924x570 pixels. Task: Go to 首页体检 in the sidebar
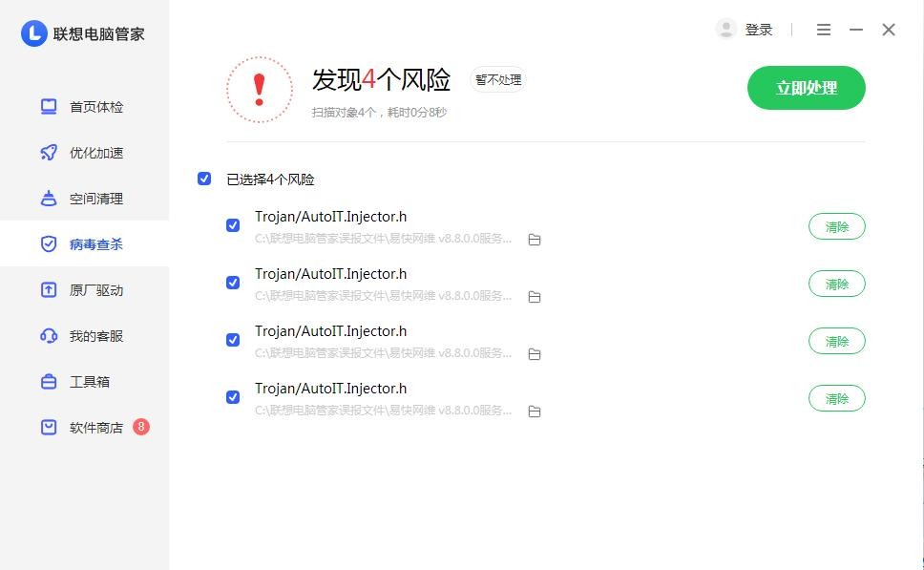(x=84, y=107)
